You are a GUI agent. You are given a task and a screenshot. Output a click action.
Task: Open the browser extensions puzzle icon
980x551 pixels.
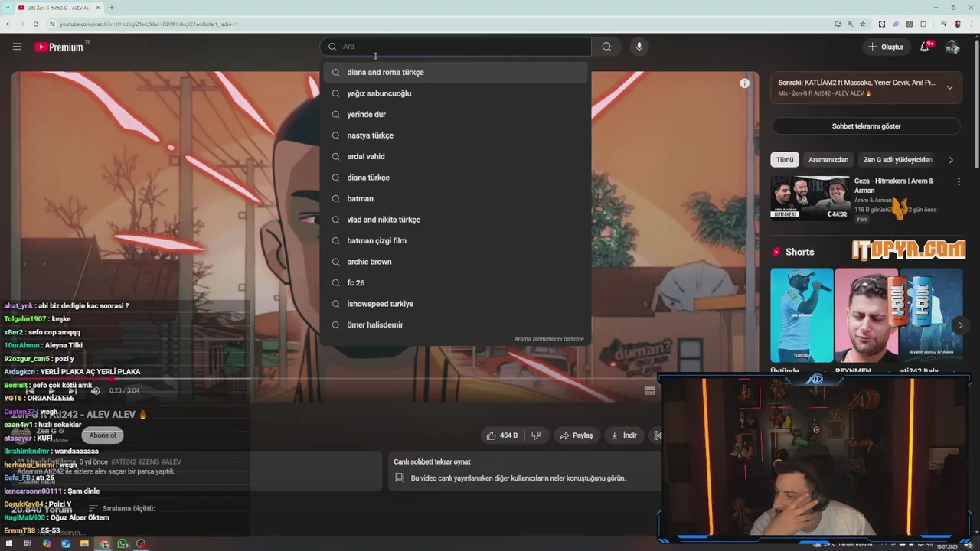coord(924,24)
